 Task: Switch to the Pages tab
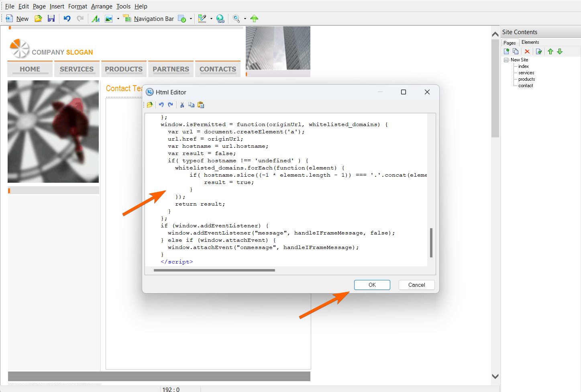(510, 43)
